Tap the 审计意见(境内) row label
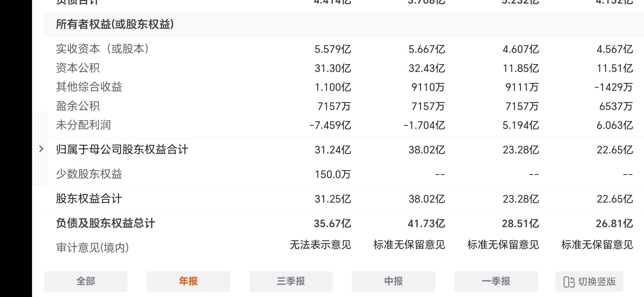This screenshot has height=297, width=644. pos(93,248)
